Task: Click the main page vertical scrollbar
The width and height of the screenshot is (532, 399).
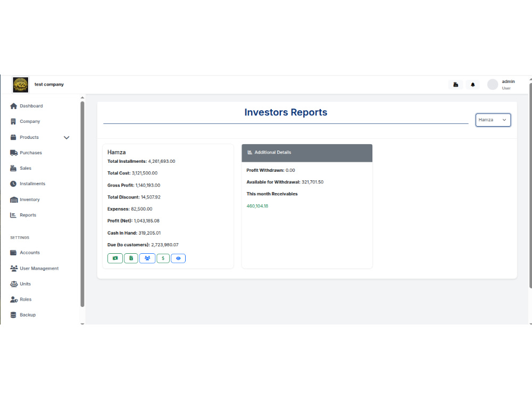Action: [x=530, y=186]
